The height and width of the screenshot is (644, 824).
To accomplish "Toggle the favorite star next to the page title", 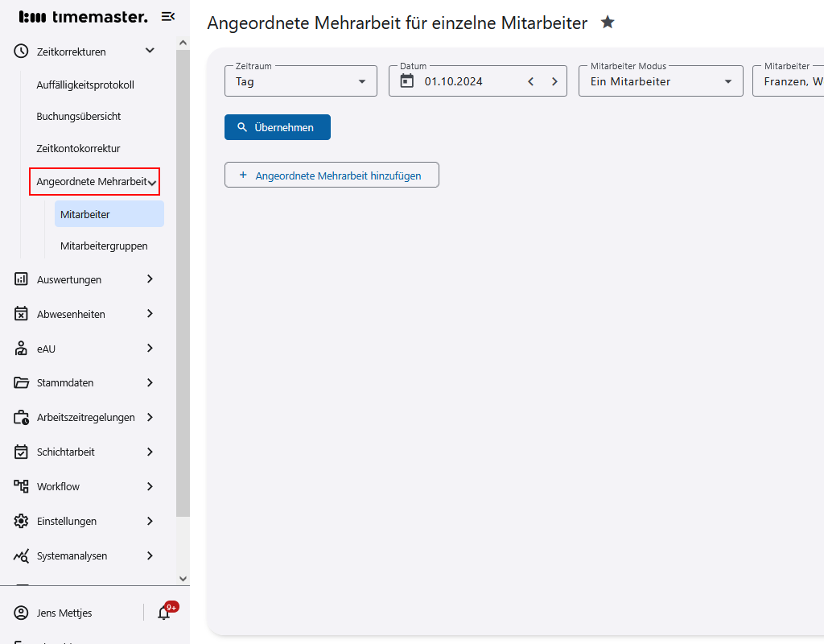I will 608,23.
